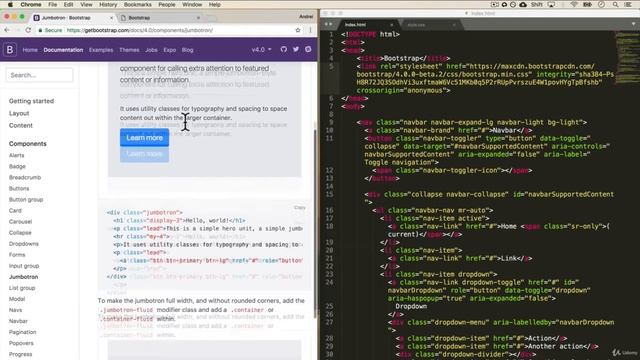Bookmark page with the star icon
640x360 pixels.
pos(298,30)
